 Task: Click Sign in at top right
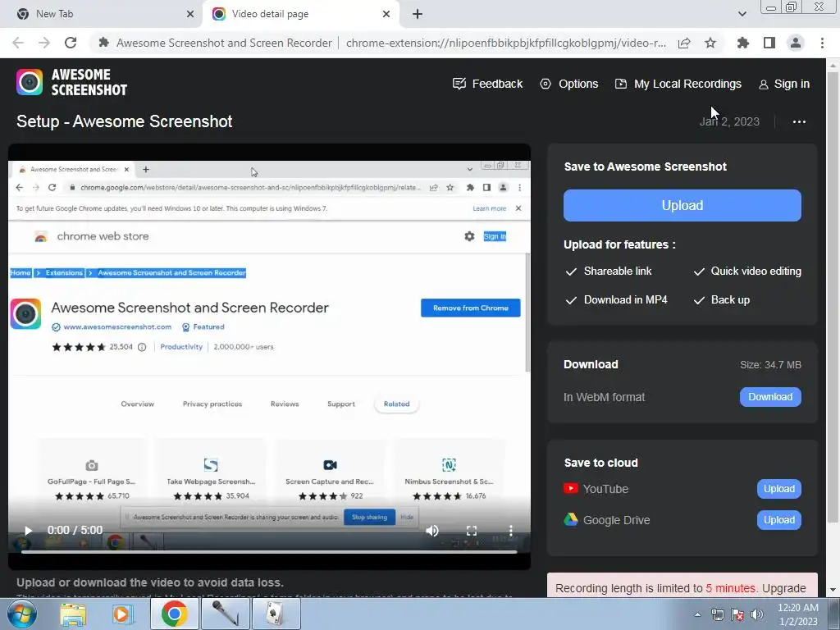tap(784, 84)
